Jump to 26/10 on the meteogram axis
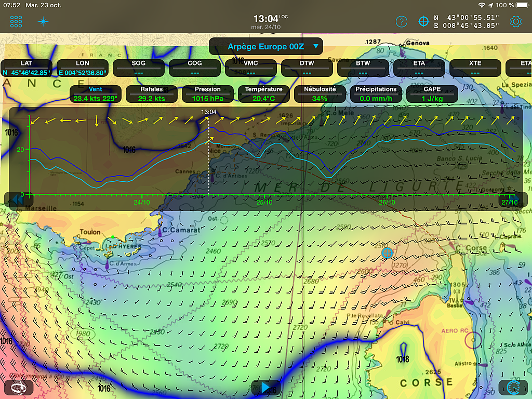The image size is (532, 399). (x=387, y=202)
